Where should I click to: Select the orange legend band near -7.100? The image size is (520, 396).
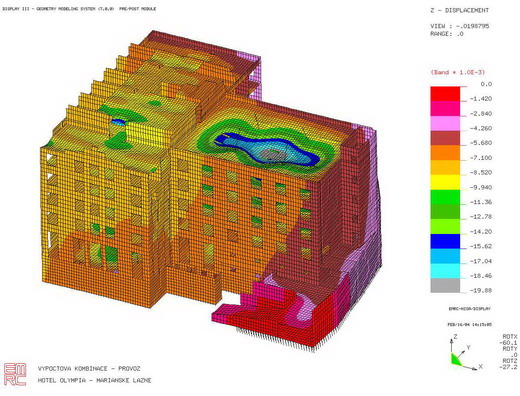(x=445, y=153)
